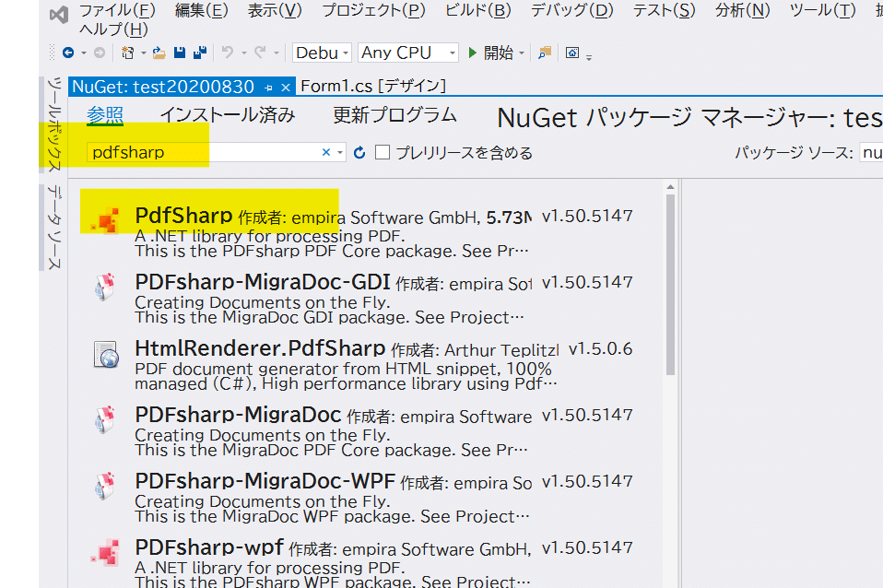Click the Undo toolbar icon

click(x=227, y=53)
